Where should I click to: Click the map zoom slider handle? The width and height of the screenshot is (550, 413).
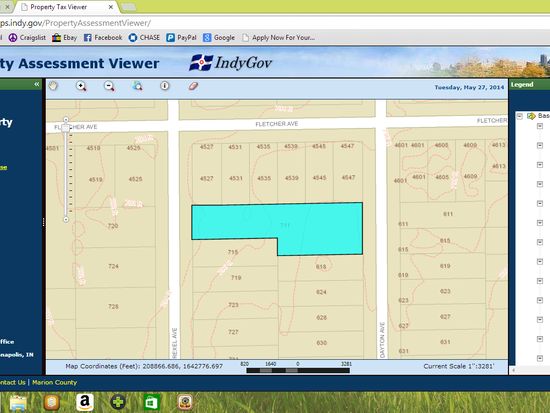coord(66,128)
